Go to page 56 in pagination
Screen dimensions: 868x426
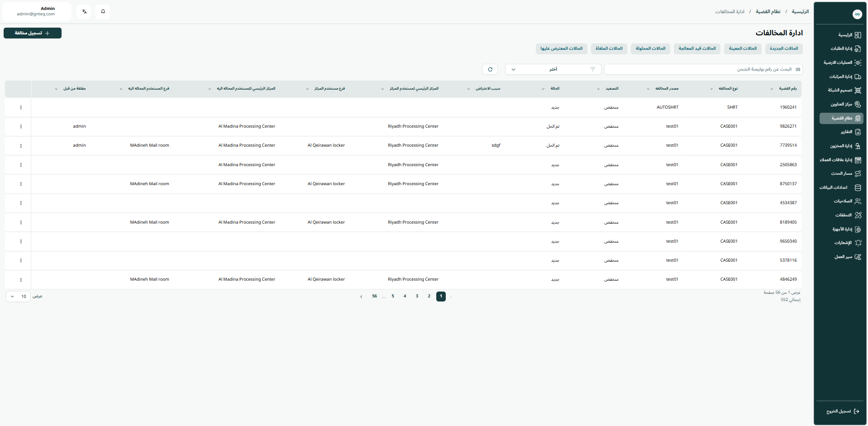click(374, 297)
